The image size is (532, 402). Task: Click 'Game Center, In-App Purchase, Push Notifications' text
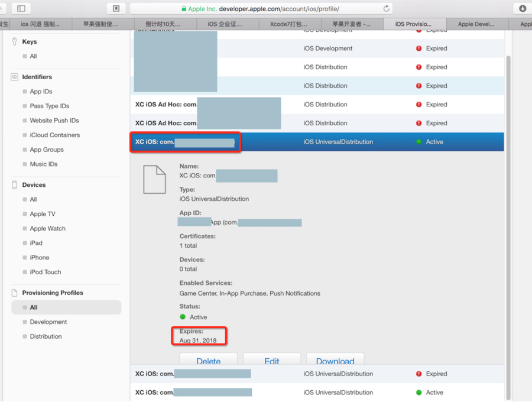coord(249,293)
